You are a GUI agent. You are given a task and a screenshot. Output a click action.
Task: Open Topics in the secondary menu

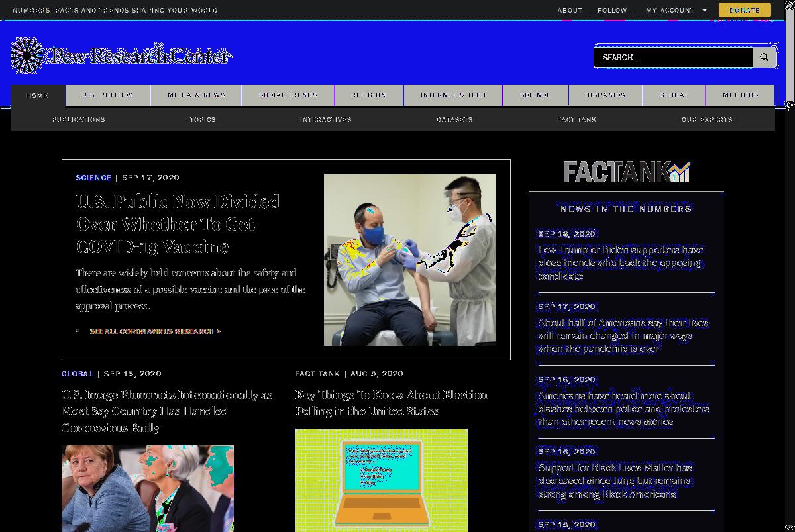tap(203, 120)
